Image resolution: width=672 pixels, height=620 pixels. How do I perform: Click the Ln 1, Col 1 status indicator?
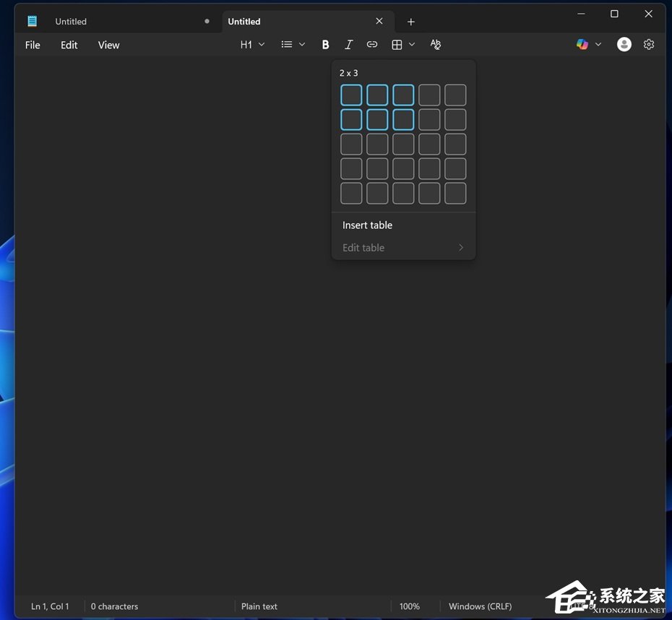(x=50, y=606)
